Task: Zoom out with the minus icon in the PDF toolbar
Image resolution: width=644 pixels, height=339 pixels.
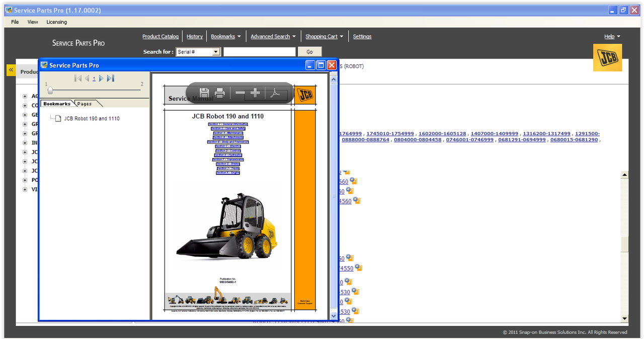Action: pyautogui.click(x=240, y=93)
